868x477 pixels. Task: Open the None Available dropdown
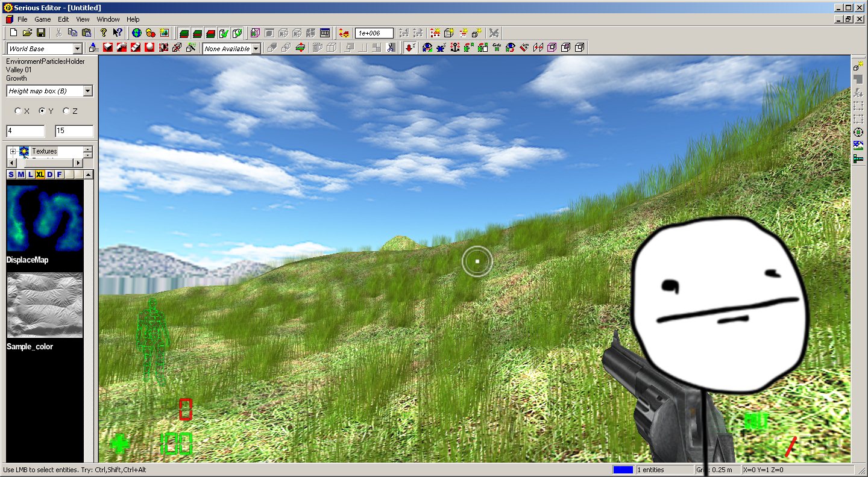[x=256, y=49]
